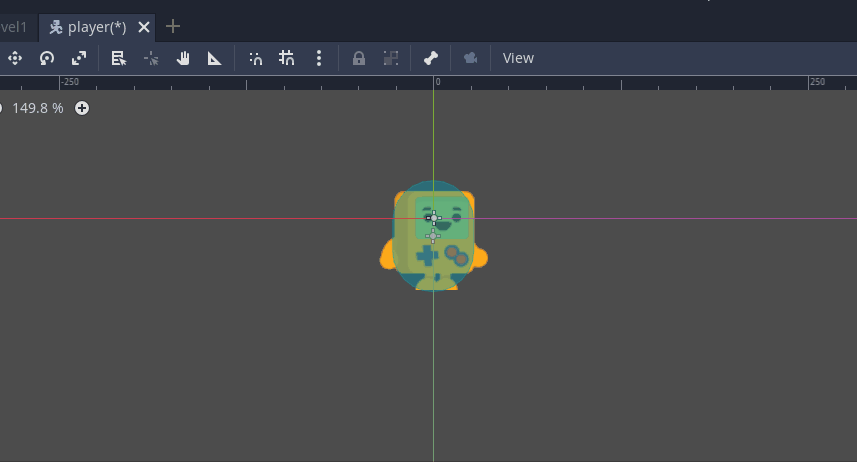The width and height of the screenshot is (857, 462).
Task: Reset zoom via 149.8 % label
Action: [x=38, y=108]
